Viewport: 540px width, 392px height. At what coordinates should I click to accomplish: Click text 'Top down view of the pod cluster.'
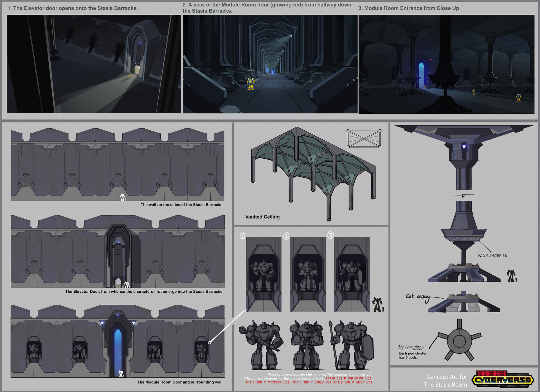click(x=412, y=348)
